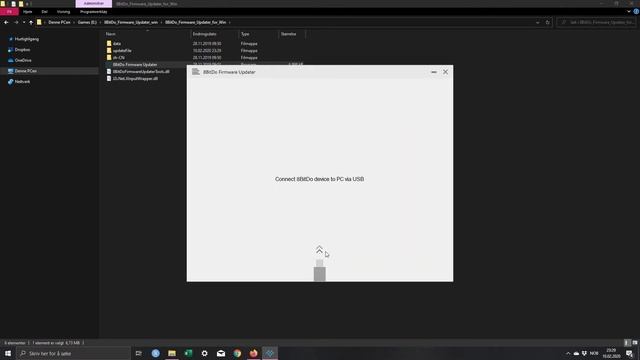Open Settings gear in the taskbar
Viewport: 640px width, 360px height.
204,353
